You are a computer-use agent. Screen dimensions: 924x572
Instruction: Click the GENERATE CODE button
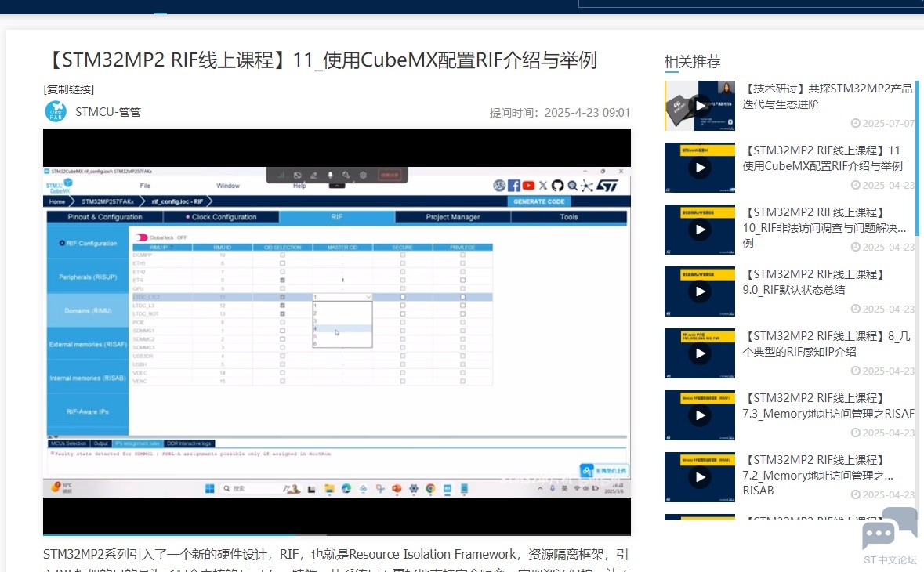tap(538, 201)
